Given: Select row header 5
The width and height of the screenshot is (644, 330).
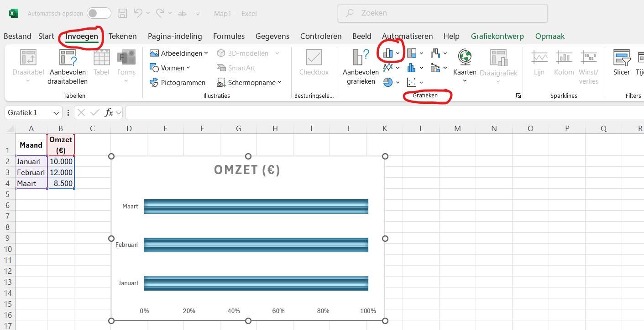Looking at the screenshot, I should coord(8,194).
